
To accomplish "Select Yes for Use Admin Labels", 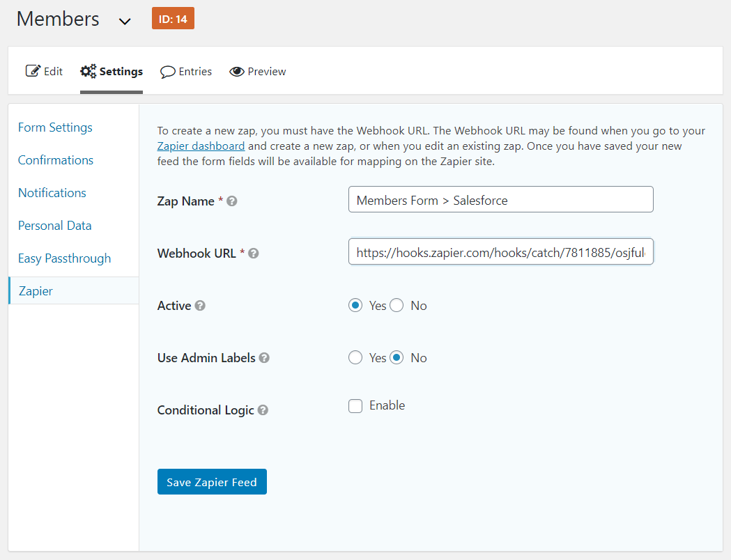I will [355, 357].
